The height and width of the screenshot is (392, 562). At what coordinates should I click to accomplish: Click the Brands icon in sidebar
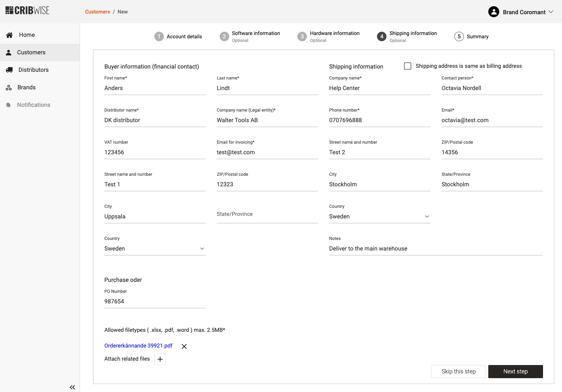pos(9,88)
